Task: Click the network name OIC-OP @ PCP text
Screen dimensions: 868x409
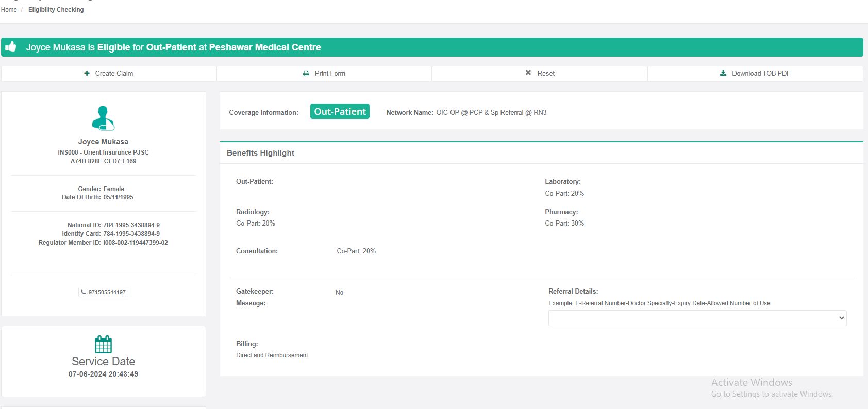Action: click(x=491, y=112)
